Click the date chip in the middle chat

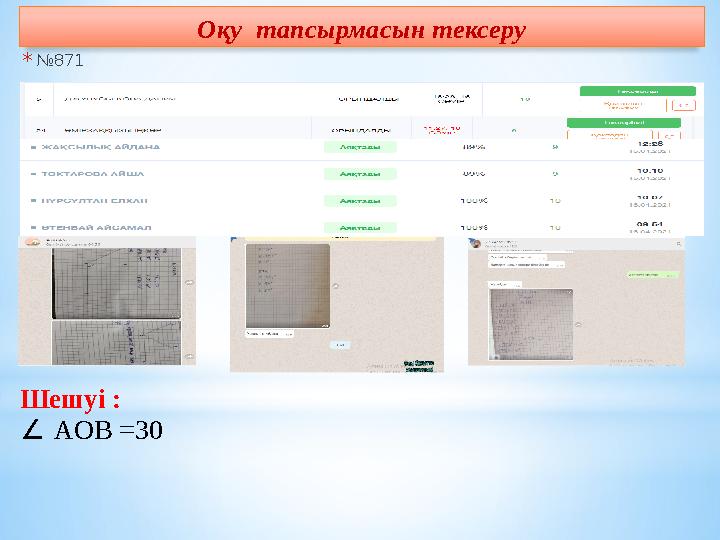(340, 345)
